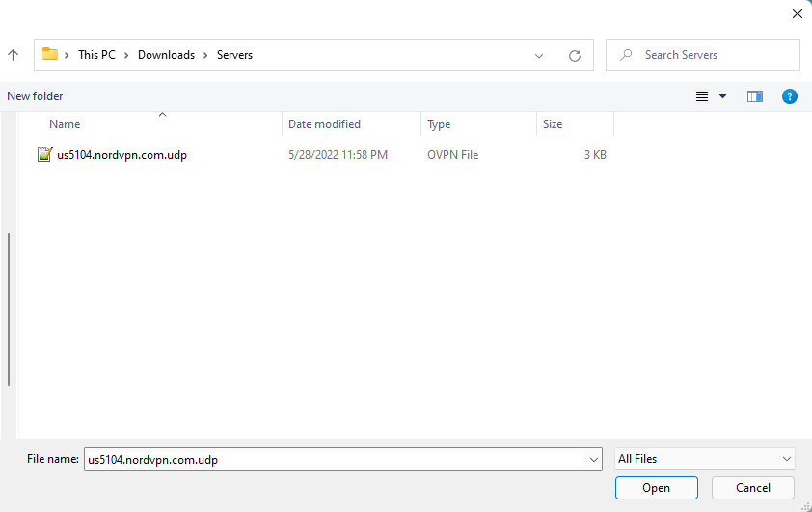The height and width of the screenshot is (512, 812).
Task: Click New folder in toolbar
Action: coord(35,96)
